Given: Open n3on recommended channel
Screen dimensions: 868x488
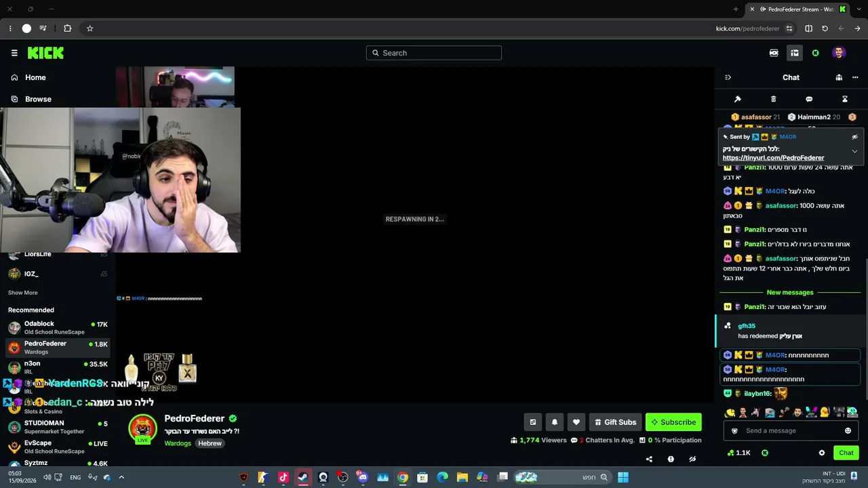Looking at the screenshot, I should (58, 367).
